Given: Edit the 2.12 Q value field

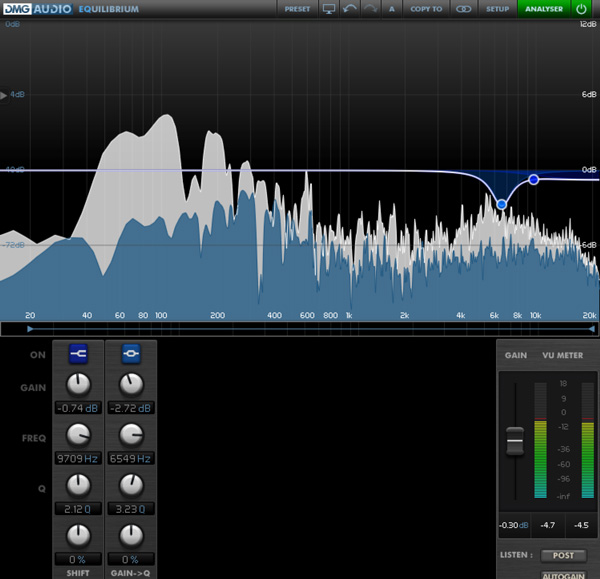Looking at the screenshot, I should click(x=78, y=509).
